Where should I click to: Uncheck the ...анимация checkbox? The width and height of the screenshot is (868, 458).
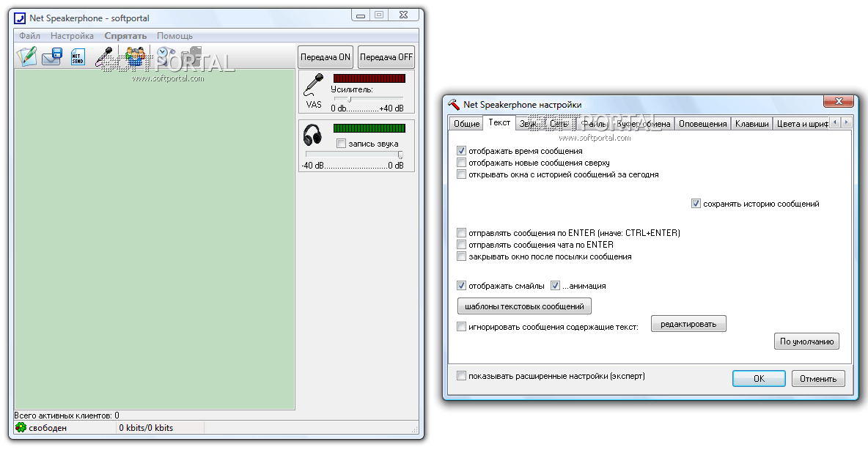click(x=555, y=286)
